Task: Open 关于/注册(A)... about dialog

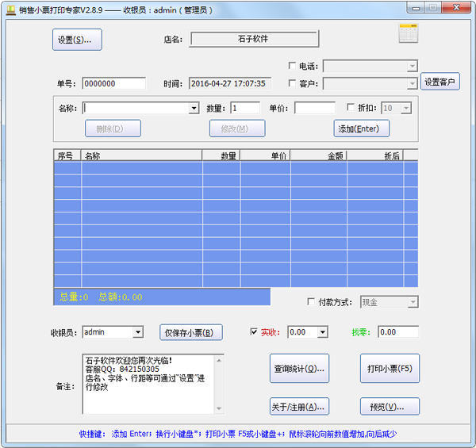Action: (x=299, y=407)
